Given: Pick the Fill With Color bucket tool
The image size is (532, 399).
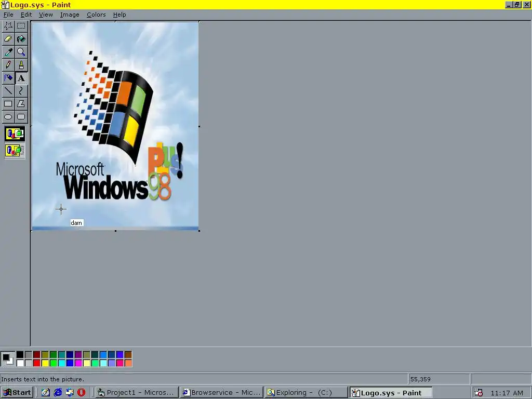Looking at the screenshot, I should (x=21, y=39).
